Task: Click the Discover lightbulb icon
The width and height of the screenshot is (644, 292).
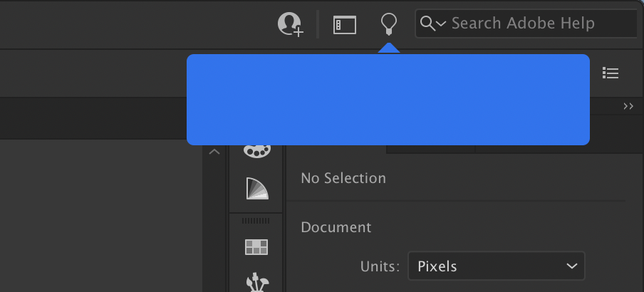Action: tap(388, 24)
